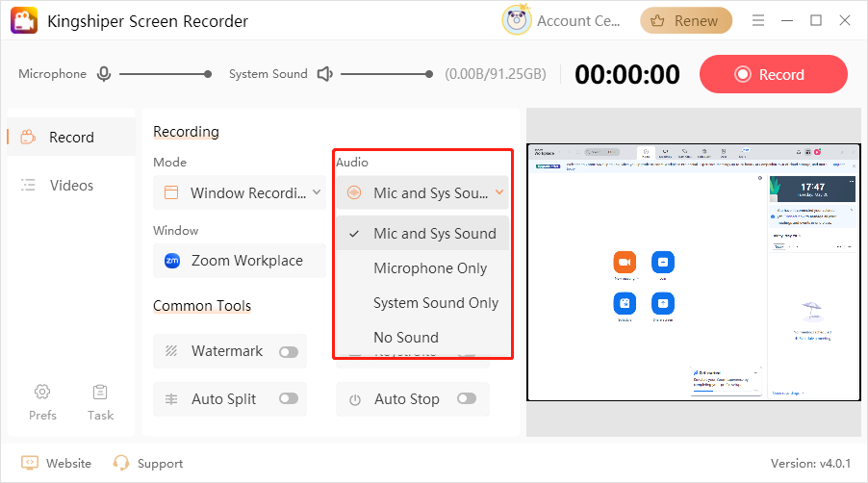
Task: Start recording with the red Record button
Action: pyautogui.click(x=774, y=74)
